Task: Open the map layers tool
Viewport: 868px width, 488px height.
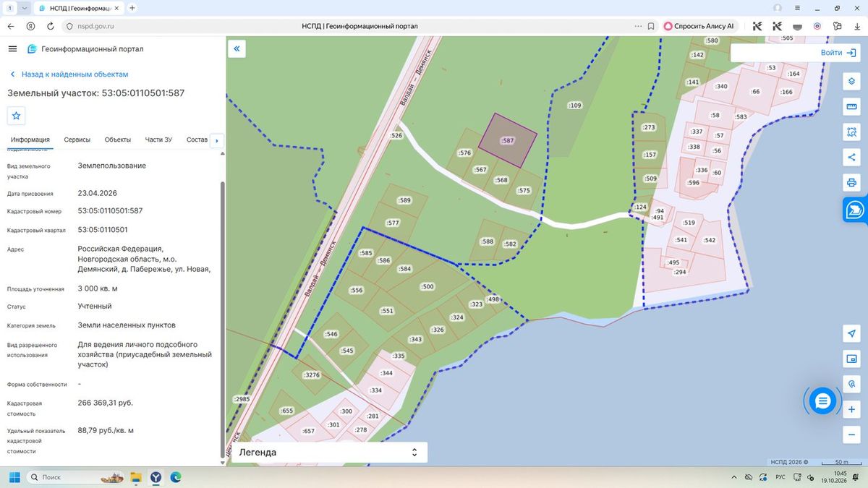Action: click(851, 80)
